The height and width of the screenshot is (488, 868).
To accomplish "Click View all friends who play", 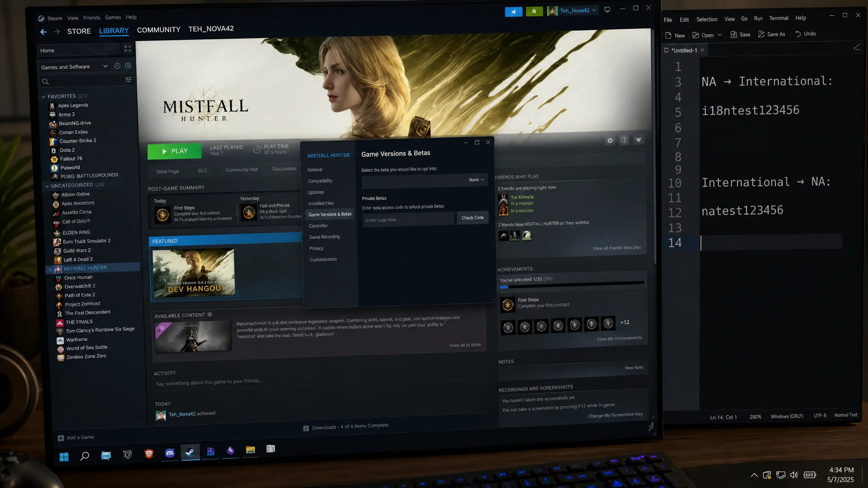I will [x=617, y=248].
